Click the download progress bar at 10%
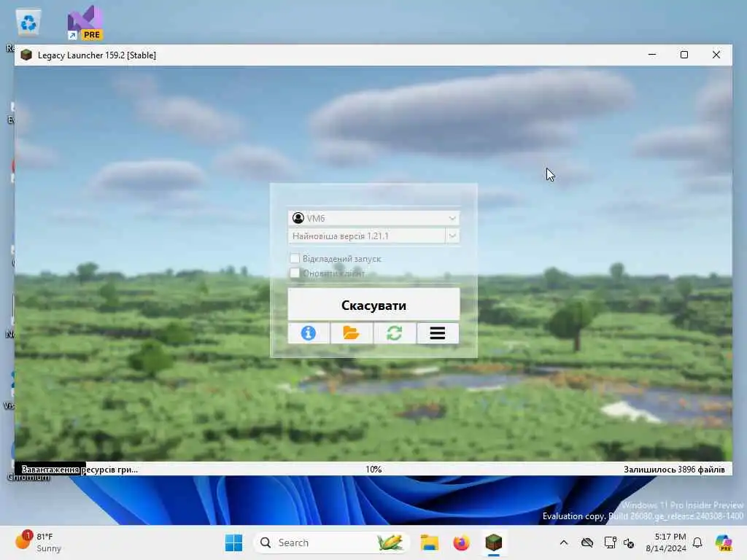Image resolution: width=747 pixels, height=560 pixels. pos(373,469)
